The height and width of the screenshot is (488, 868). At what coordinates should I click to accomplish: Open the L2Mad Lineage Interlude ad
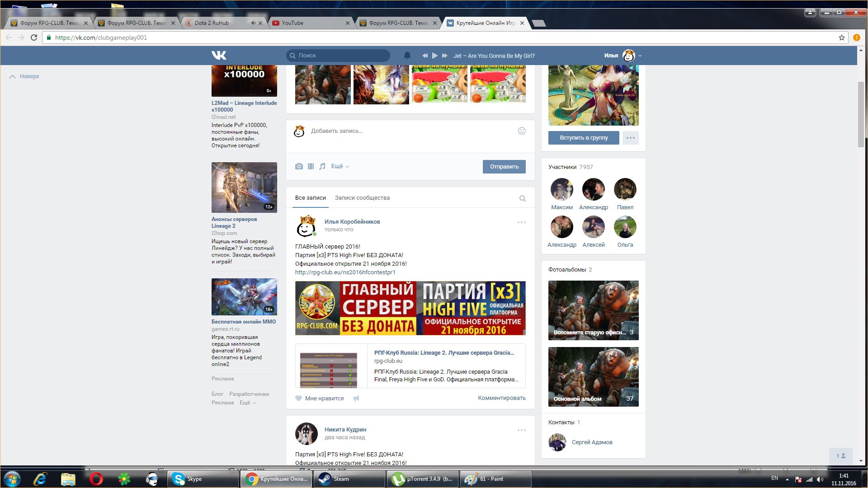point(244,106)
